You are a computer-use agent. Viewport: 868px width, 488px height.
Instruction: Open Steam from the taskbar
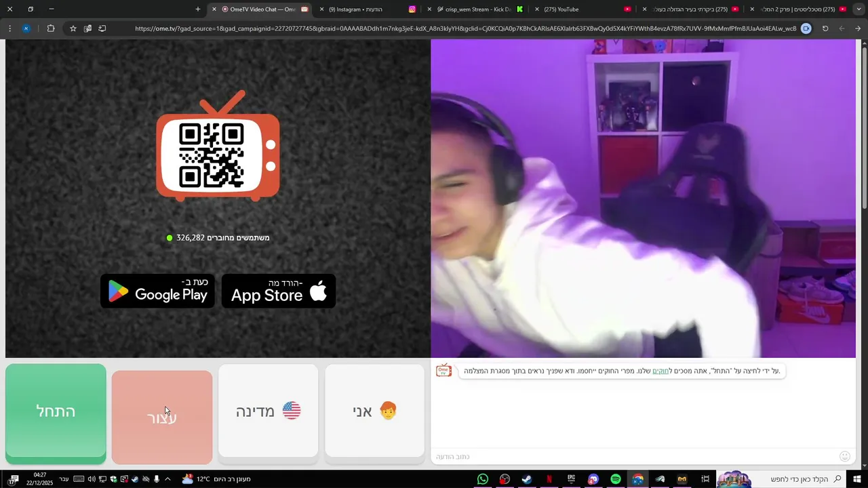point(527,479)
